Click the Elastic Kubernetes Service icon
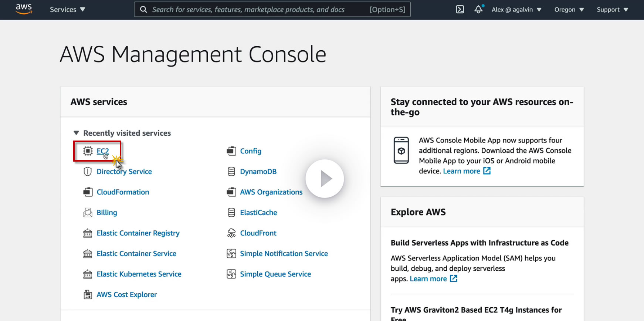 pos(88,274)
